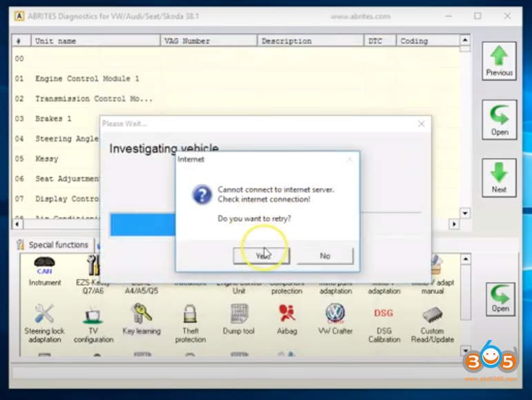Viewport: 532px width, 400px height.
Task: Open the Dump tool function
Action: tap(239, 319)
